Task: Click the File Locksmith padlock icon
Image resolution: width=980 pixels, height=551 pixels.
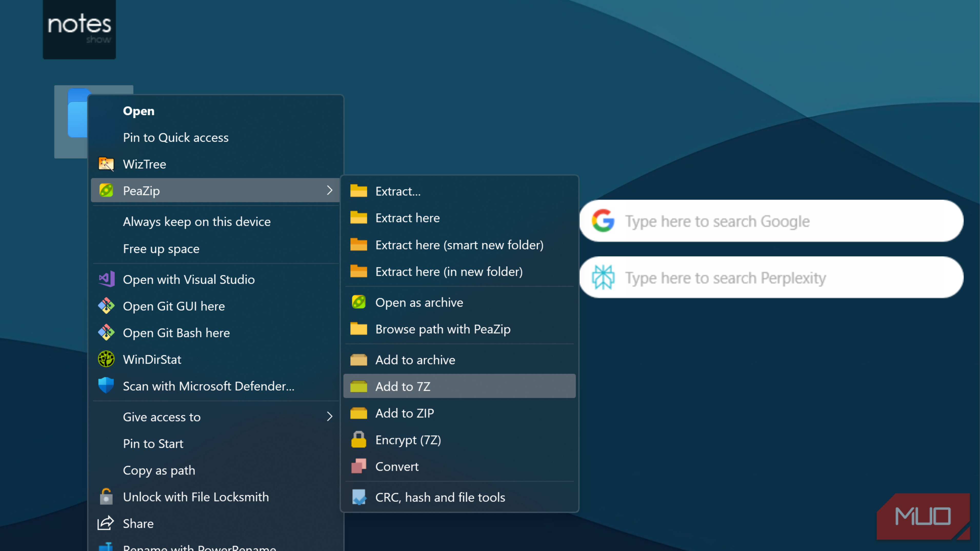Action: click(x=106, y=497)
